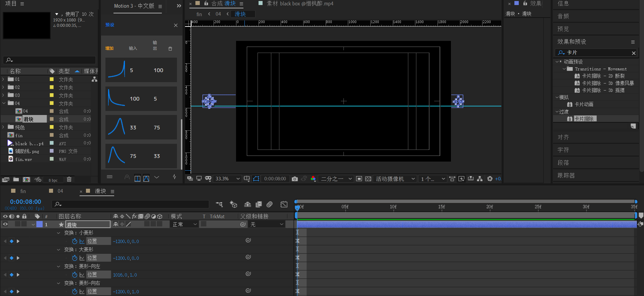Open magnification ratio dropdown showing 33.3%
The height and width of the screenshot is (296, 644).
[x=227, y=179]
